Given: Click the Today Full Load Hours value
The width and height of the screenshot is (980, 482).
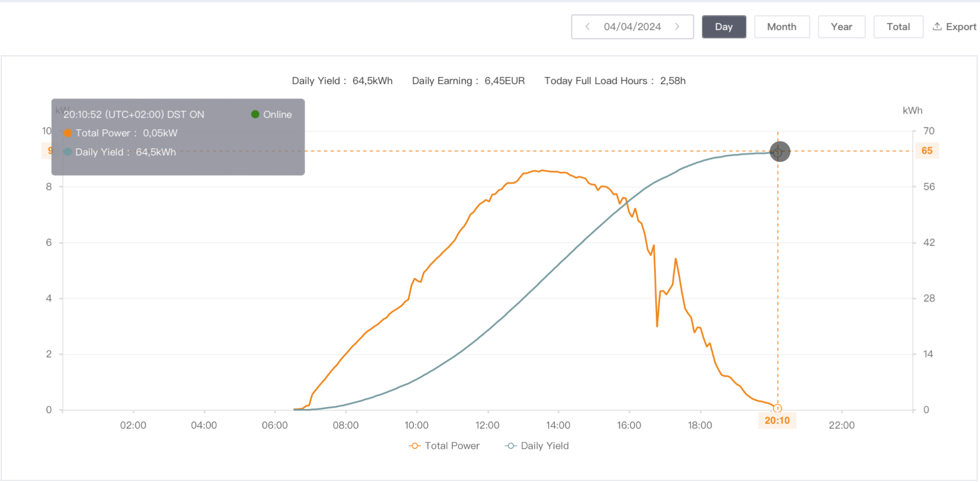Looking at the screenshot, I should point(672,81).
